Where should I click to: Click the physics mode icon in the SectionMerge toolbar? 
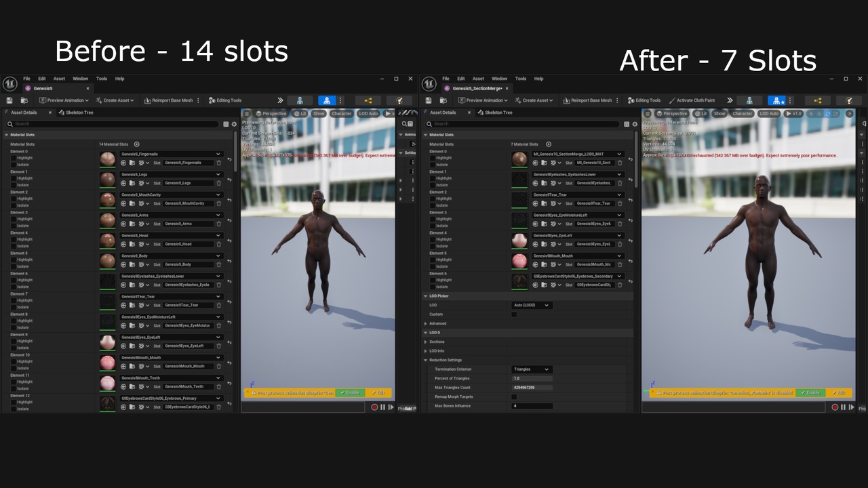coord(849,100)
